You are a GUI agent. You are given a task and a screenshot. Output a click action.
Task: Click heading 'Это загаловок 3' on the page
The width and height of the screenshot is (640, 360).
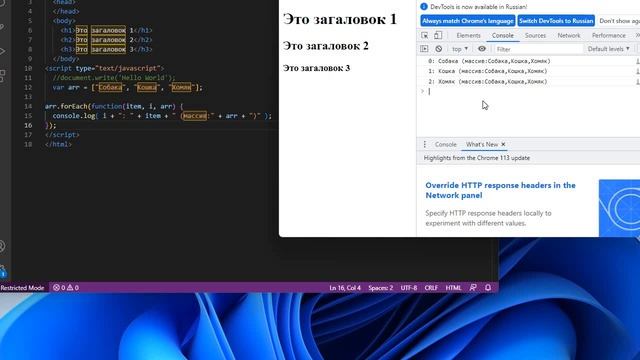(316, 68)
